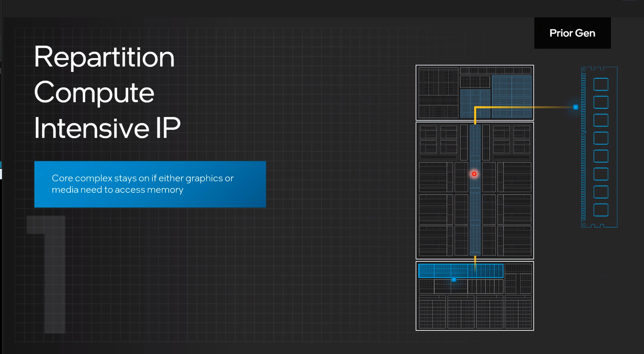
Task: Select the dark top-left block of the top tile
Action: tap(438, 92)
